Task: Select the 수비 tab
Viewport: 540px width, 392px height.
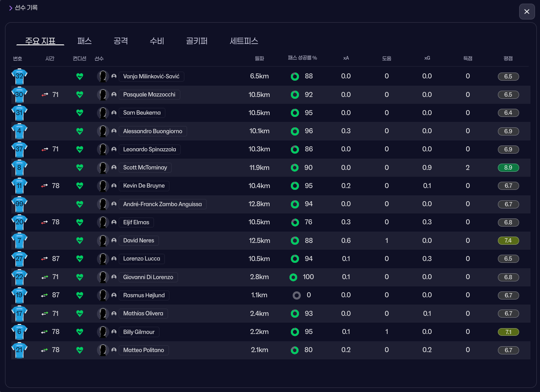Action: coord(157,41)
